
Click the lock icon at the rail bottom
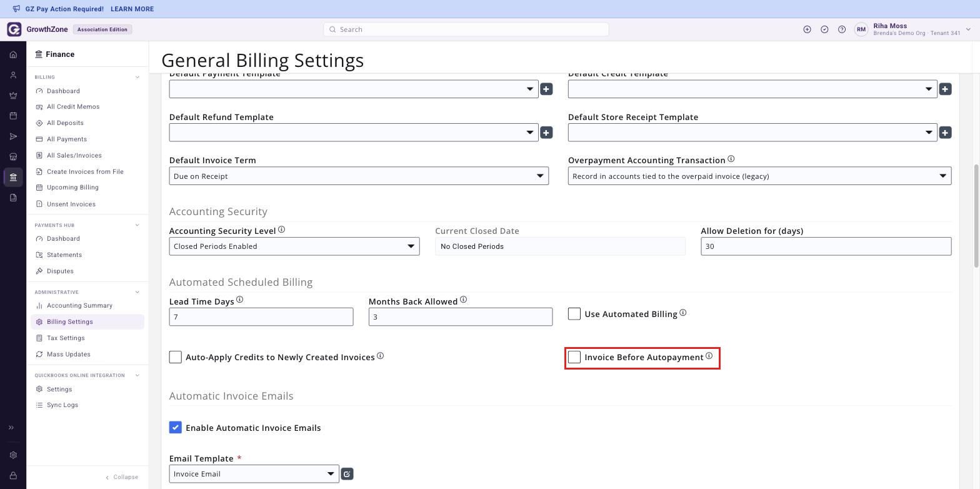tap(13, 476)
